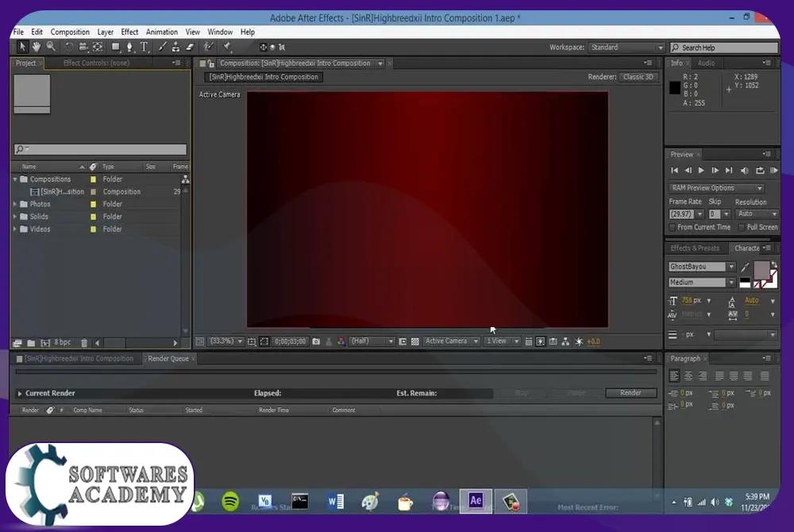Viewport: 794px width, 532px height.
Task: Select the Zoom magnifier tool
Action: pos(51,47)
